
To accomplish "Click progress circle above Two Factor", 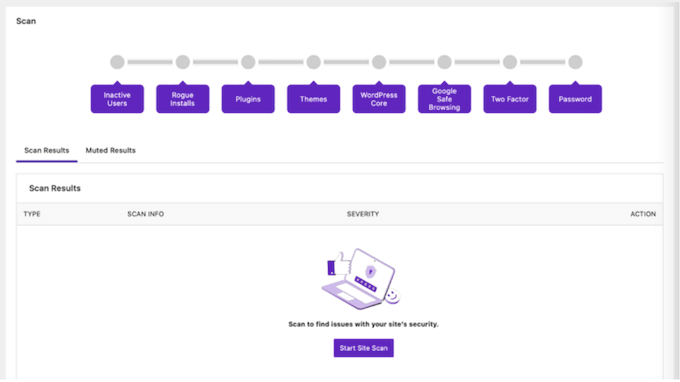I will click(510, 62).
